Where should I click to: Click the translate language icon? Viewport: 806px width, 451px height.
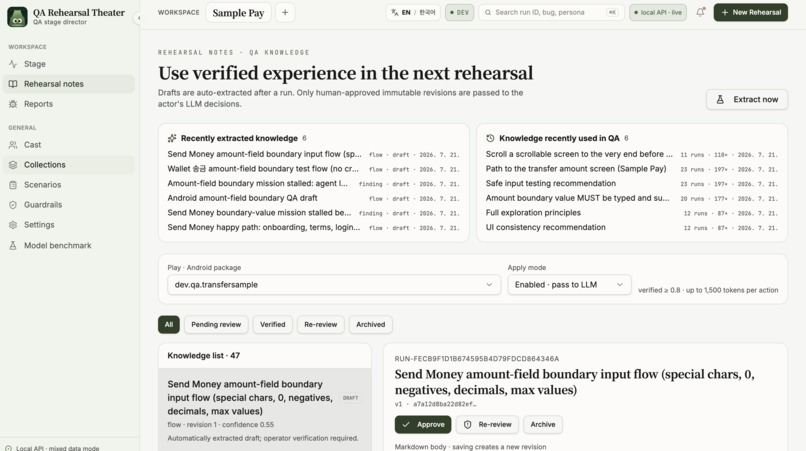[x=395, y=12]
